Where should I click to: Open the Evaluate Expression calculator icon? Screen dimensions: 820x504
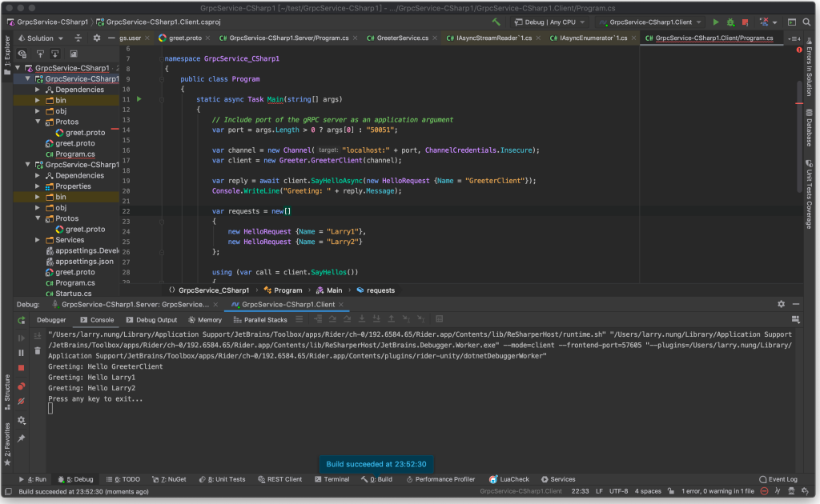point(440,319)
